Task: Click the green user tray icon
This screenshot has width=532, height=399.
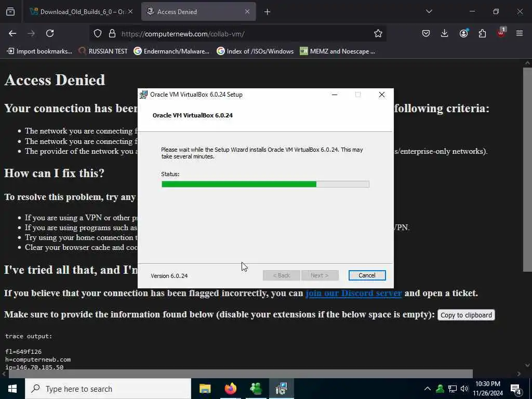Action: pyautogui.click(x=440, y=389)
